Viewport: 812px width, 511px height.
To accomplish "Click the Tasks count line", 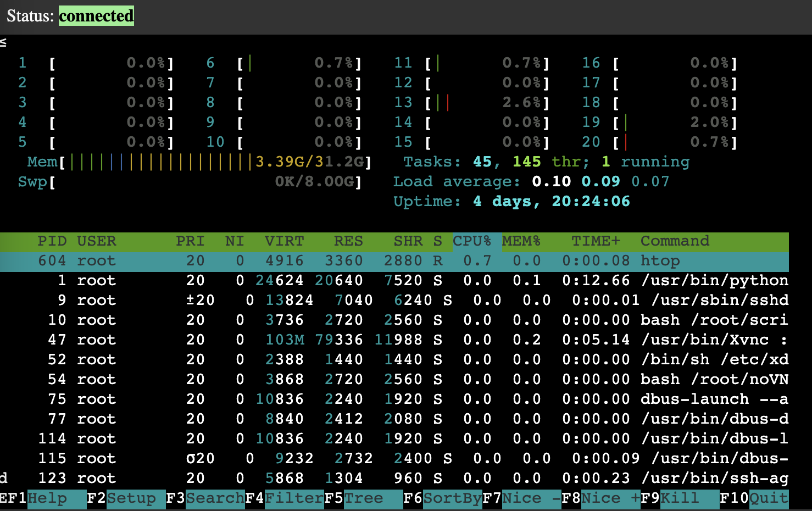I will click(x=547, y=162).
